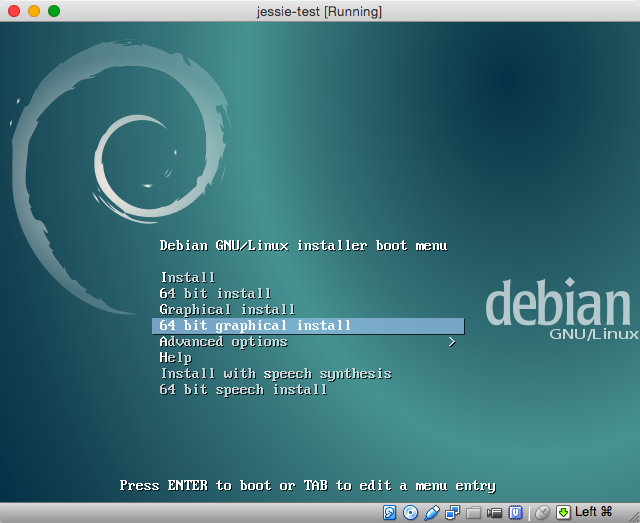Open the network adapters indicator
This screenshot has width=640, height=523.
[x=452, y=512]
